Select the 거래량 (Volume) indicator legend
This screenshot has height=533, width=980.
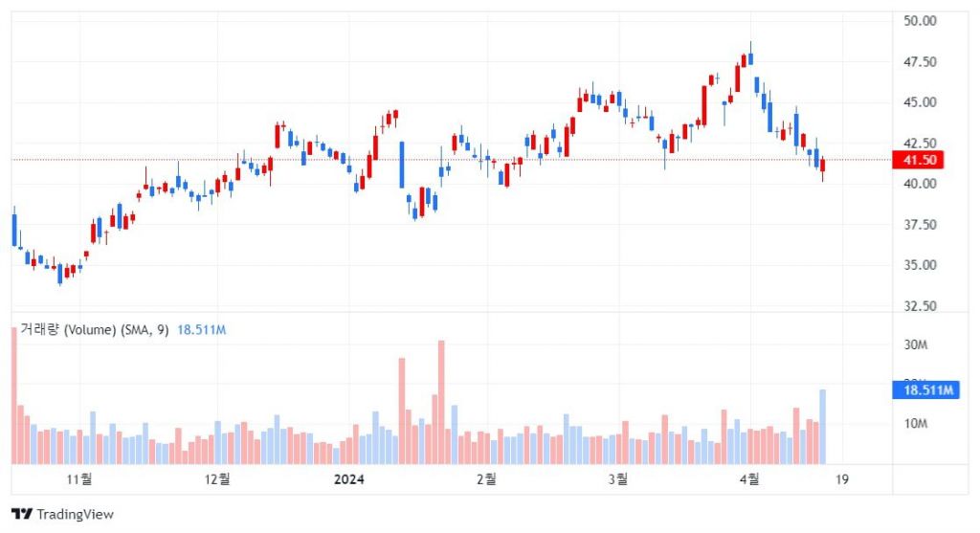coord(95,330)
